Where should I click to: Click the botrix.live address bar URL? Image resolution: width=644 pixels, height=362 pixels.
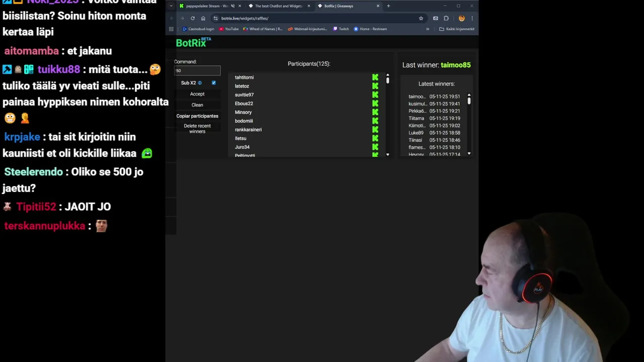point(245,18)
